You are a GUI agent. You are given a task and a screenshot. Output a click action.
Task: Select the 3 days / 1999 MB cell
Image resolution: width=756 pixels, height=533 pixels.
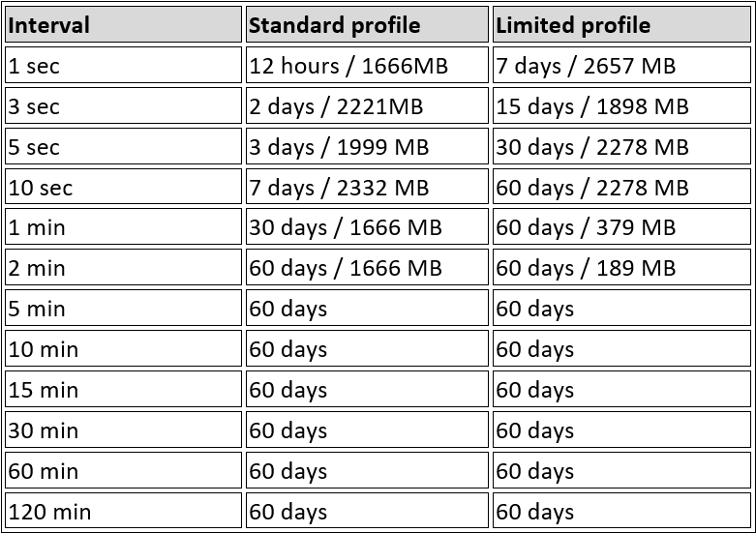point(367,147)
